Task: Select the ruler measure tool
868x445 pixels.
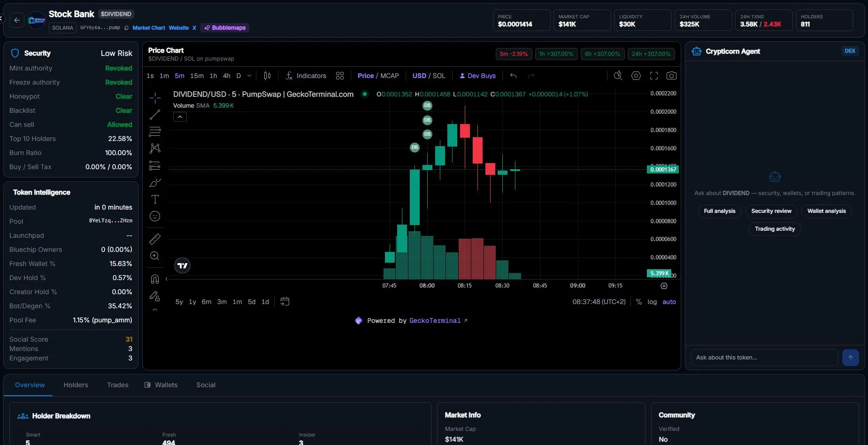Action: [155, 239]
